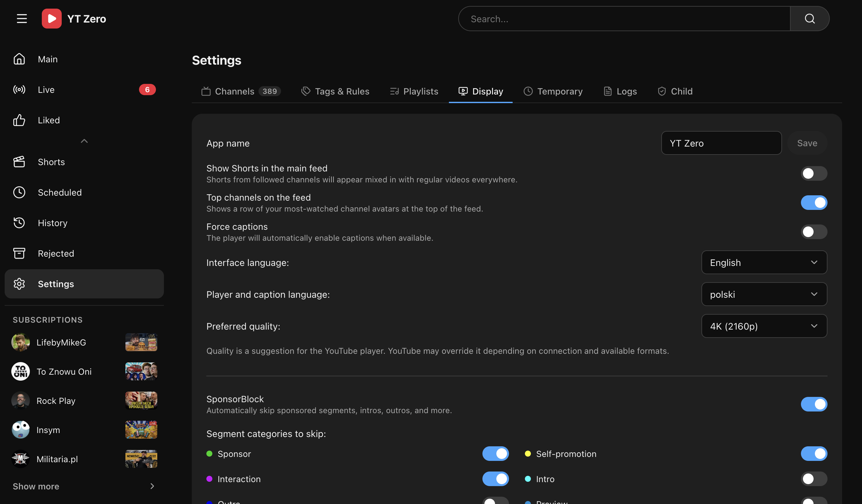Switch to the Playlists tab
862x504 pixels.
click(414, 91)
